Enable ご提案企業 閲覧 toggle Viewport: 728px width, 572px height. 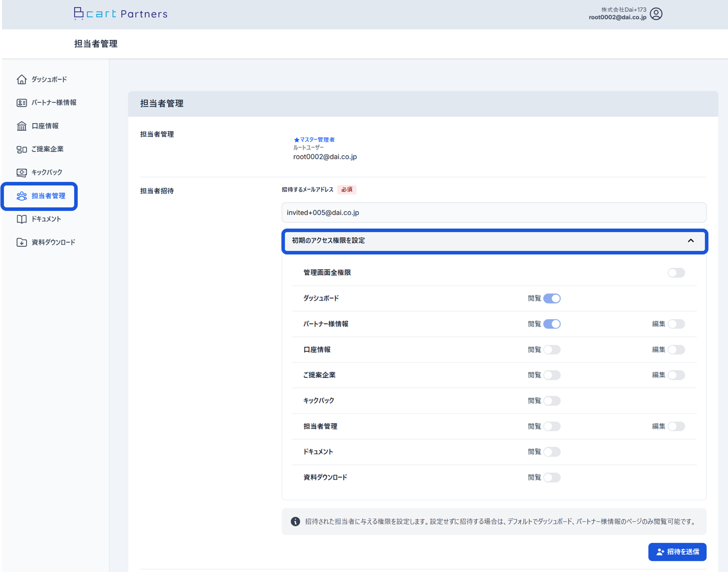tap(552, 375)
